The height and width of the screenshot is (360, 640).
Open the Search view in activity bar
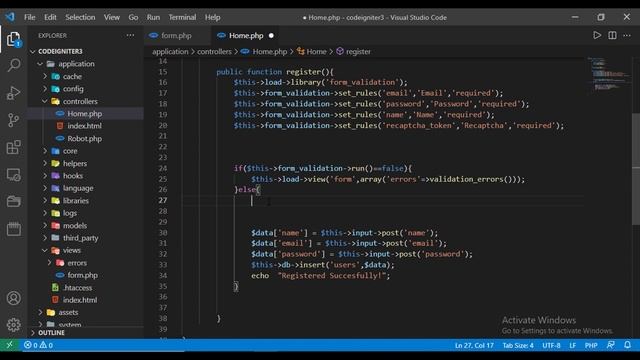click(13, 65)
